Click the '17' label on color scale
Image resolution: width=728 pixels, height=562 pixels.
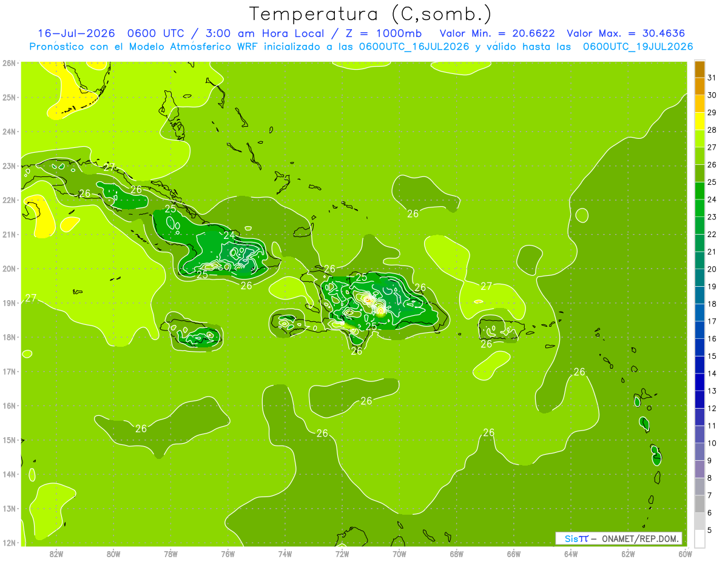tap(712, 321)
